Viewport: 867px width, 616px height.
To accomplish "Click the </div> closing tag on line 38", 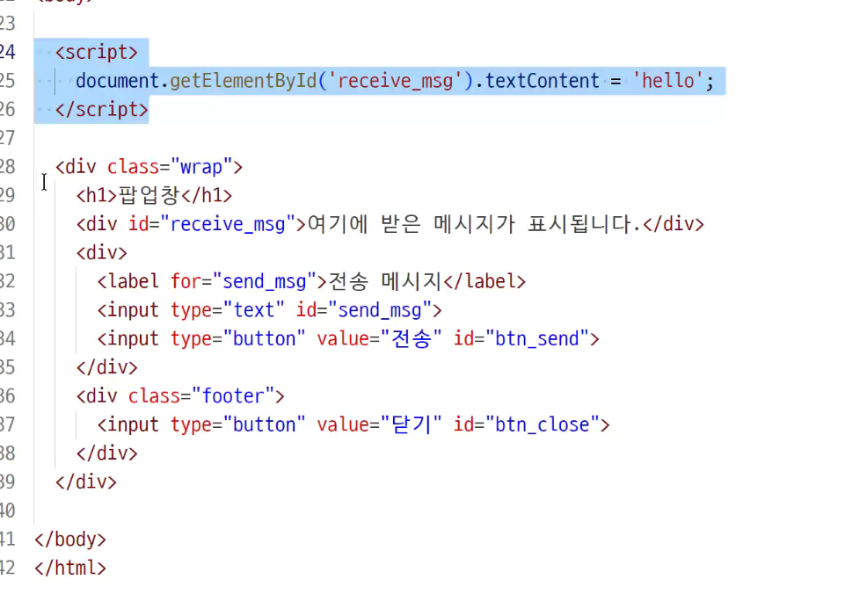I will pyautogui.click(x=106, y=454).
